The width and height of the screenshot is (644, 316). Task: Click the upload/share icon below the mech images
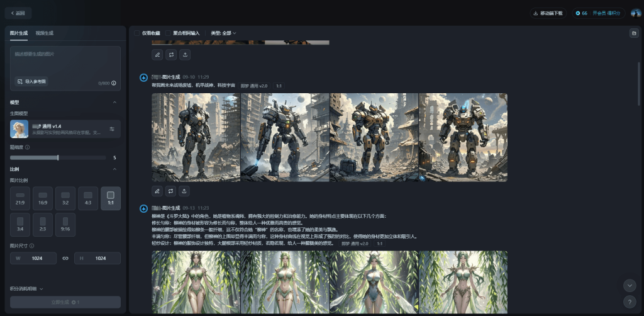pyautogui.click(x=185, y=191)
